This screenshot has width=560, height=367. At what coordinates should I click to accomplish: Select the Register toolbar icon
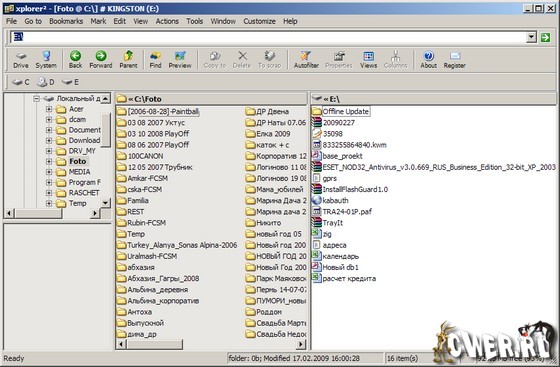click(454, 60)
